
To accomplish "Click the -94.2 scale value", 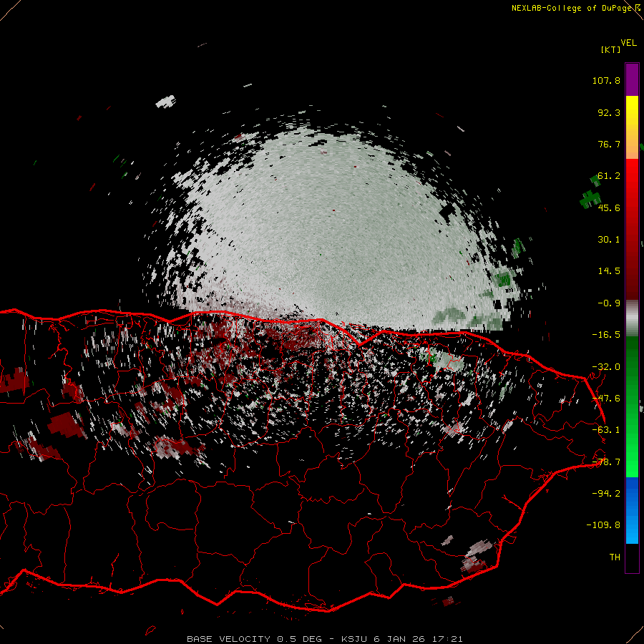I will [606, 493].
